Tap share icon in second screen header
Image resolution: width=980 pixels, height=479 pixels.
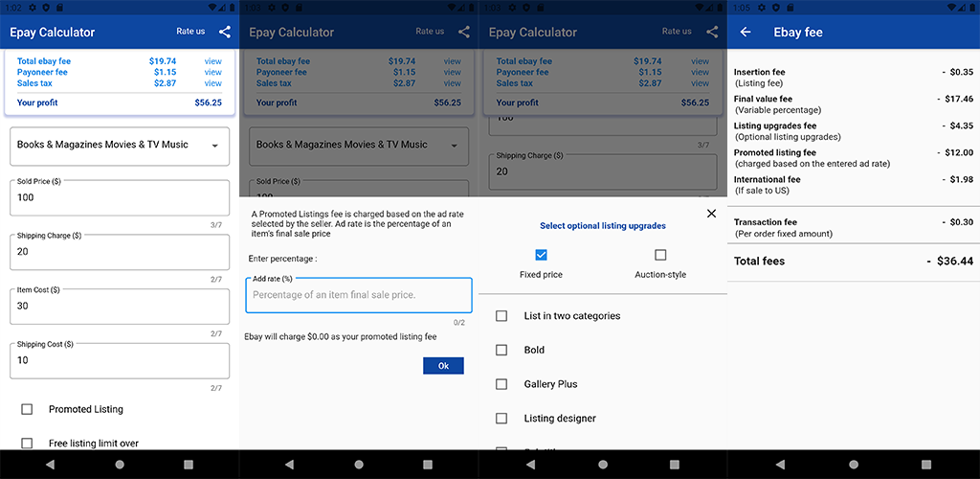coord(464,32)
